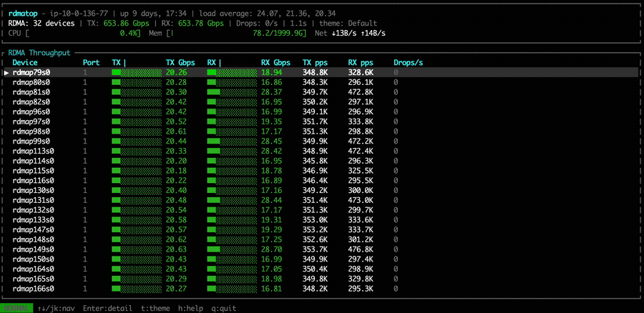Click the RX bar of rdmap149s0
Image resolution: width=644 pixels, height=313 pixels.
tap(232, 250)
